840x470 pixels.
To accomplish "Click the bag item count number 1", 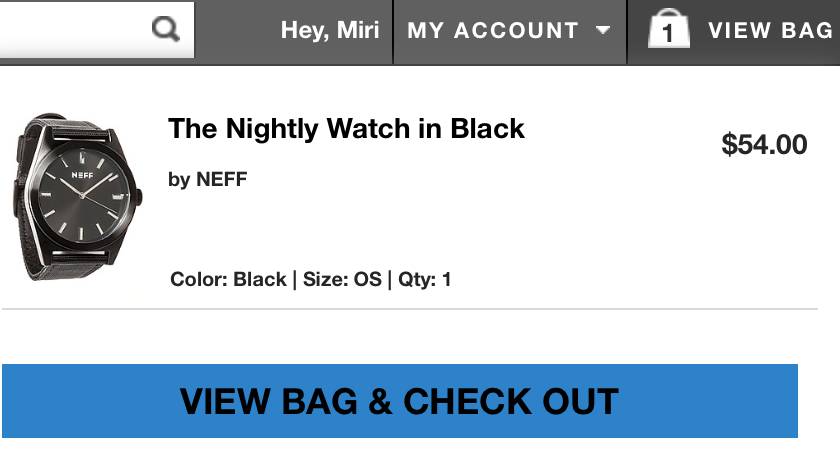I will (x=668, y=34).
